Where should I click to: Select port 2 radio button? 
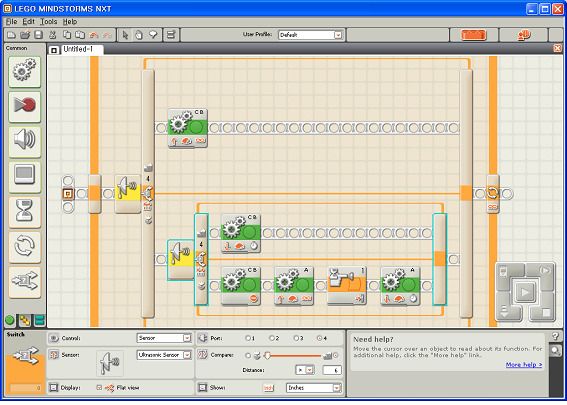coord(272,338)
